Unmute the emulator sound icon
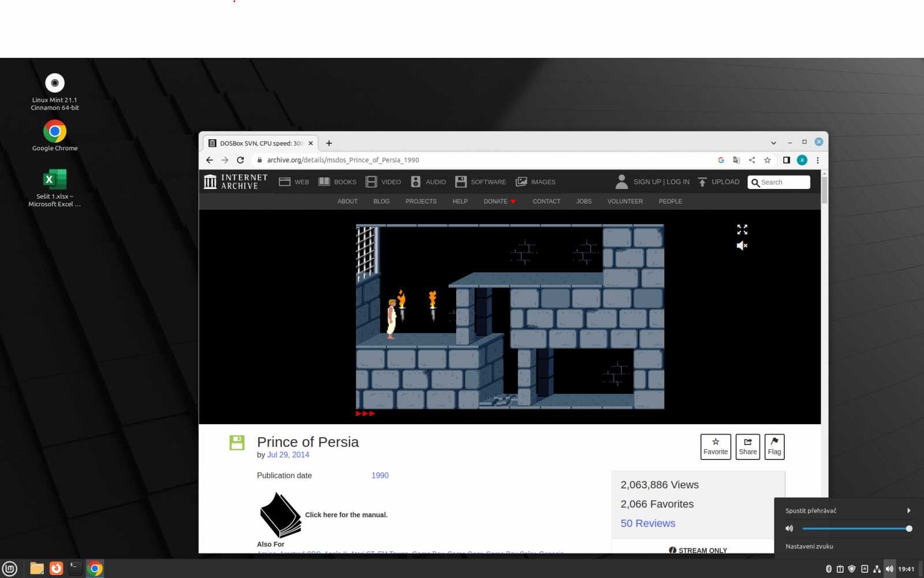The height and width of the screenshot is (578, 924). [742, 246]
